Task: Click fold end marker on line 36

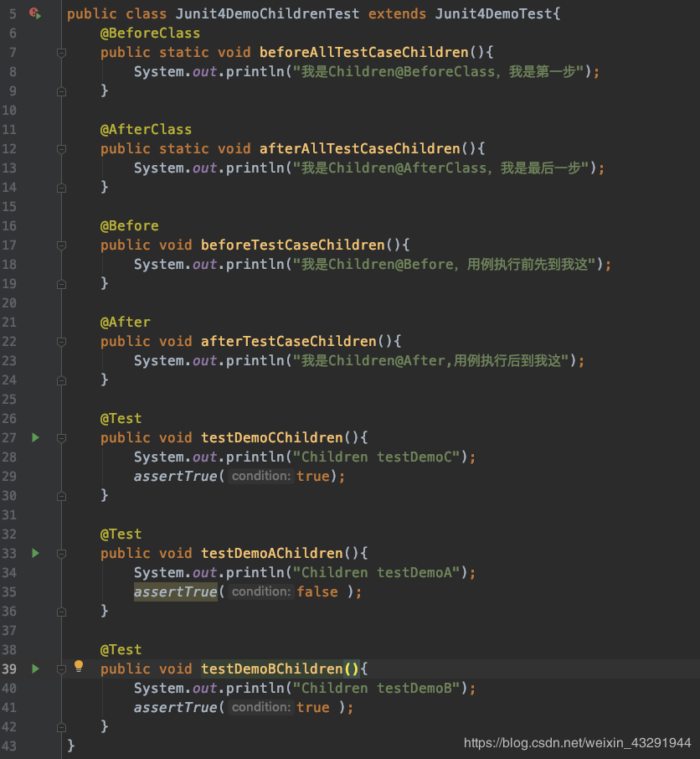Action: tap(61, 612)
